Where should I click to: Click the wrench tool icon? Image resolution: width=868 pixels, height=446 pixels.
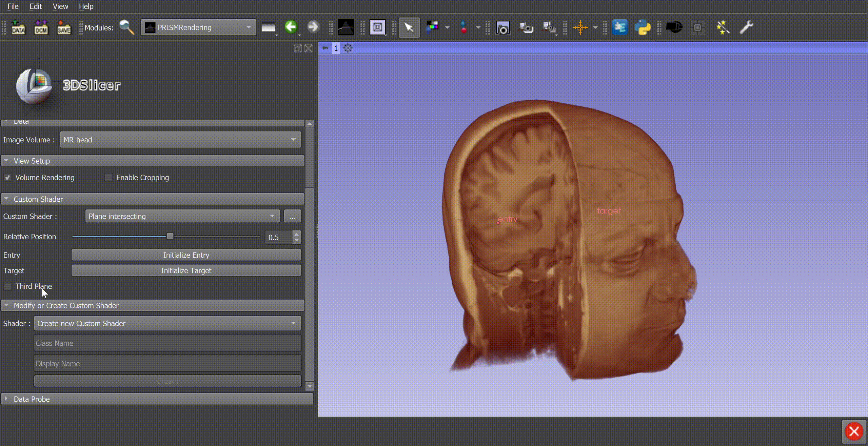746,27
